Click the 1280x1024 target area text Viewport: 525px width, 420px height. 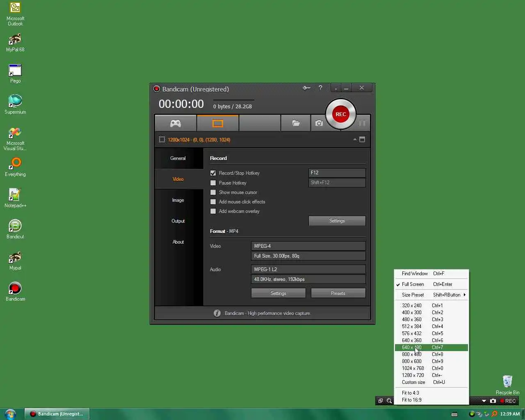199,140
